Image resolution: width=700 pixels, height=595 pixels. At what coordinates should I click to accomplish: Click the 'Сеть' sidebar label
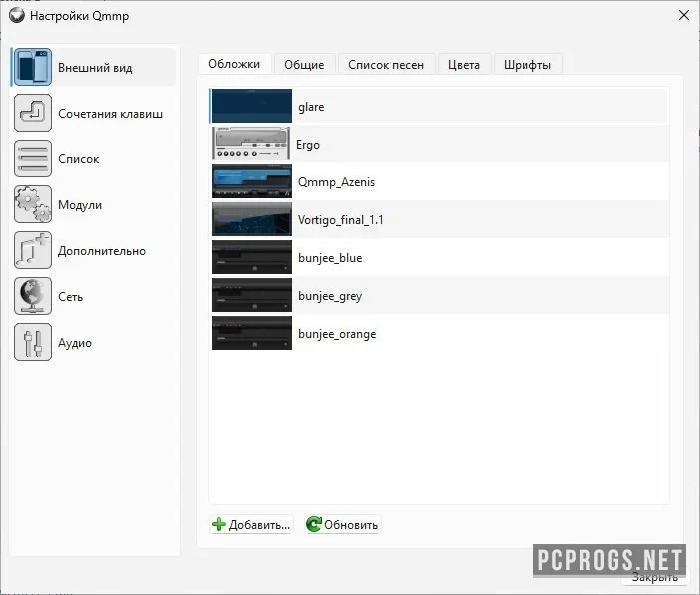point(71,297)
